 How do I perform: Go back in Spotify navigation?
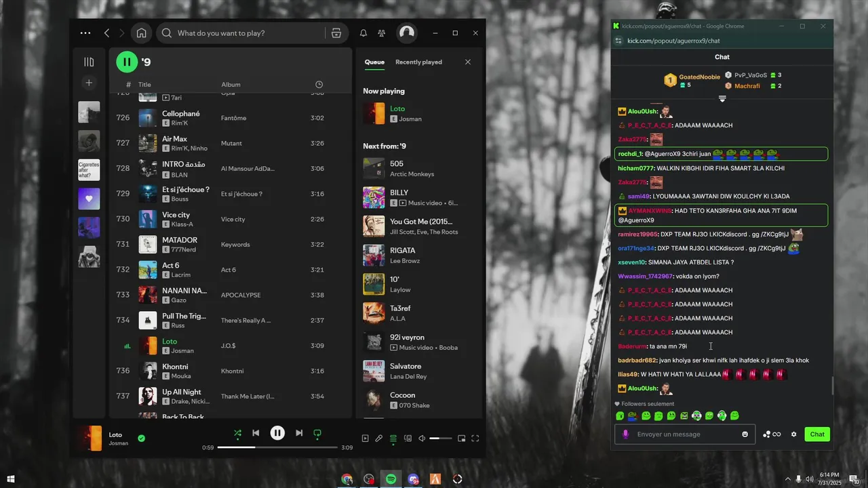[x=106, y=33]
